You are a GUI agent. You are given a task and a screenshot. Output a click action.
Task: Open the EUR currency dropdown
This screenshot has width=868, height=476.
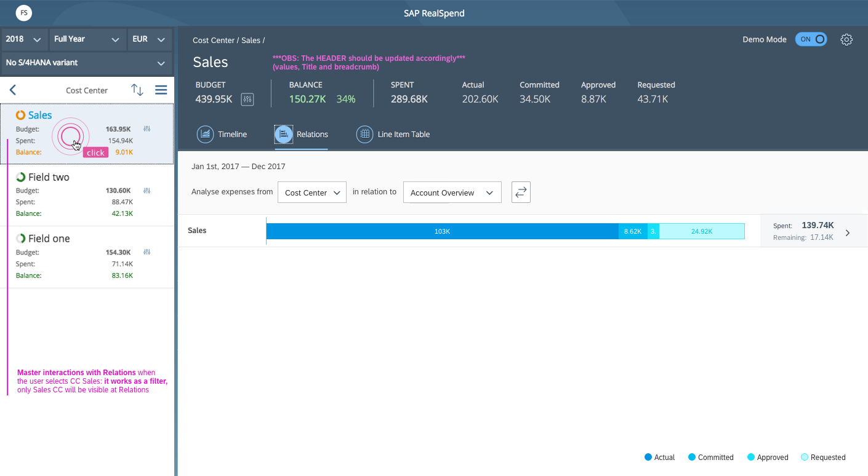tap(149, 39)
